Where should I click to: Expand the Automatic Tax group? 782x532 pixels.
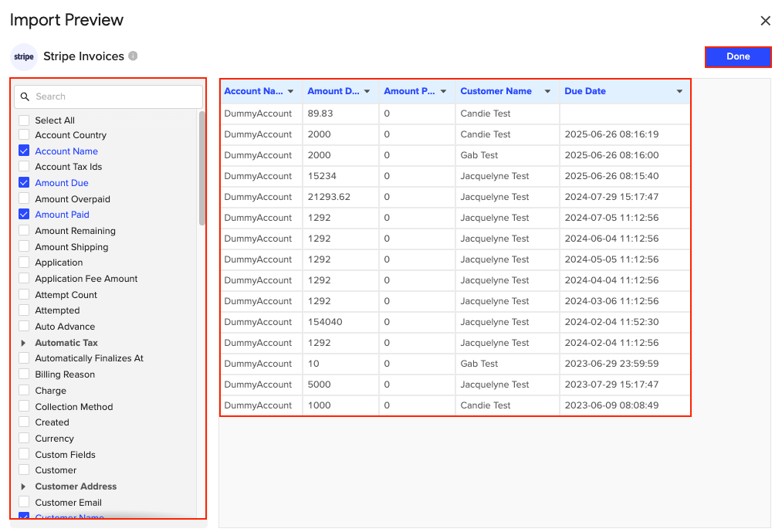pos(23,342)
